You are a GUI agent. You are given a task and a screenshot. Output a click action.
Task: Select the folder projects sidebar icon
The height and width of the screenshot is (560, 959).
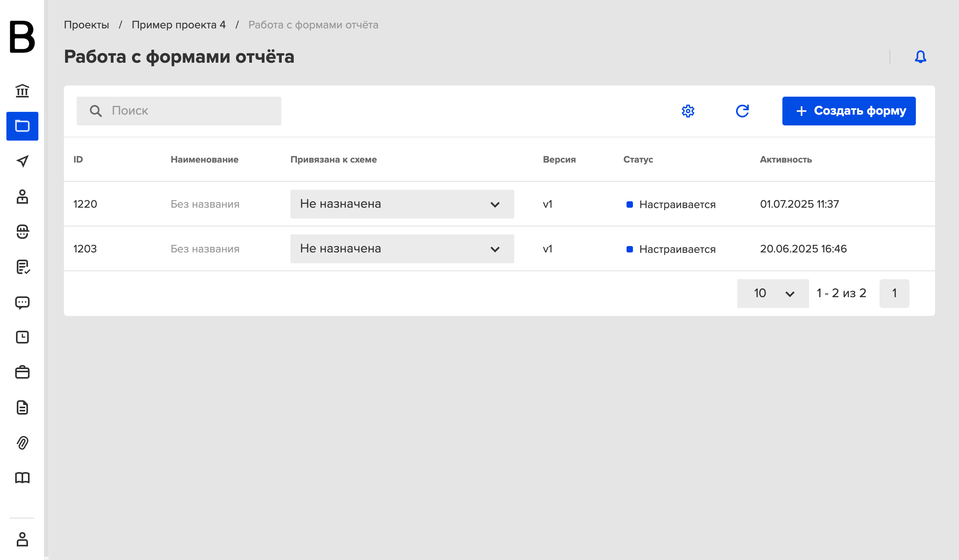coord(22,126)
